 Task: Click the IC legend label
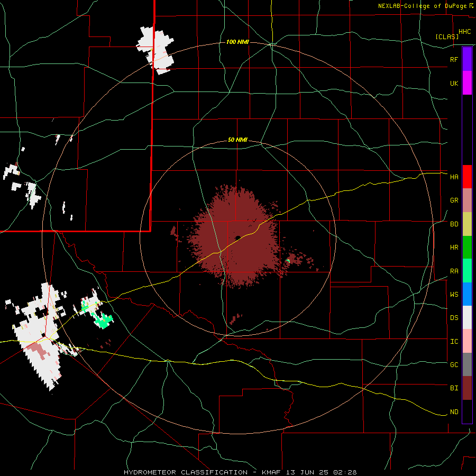(454, 342)
